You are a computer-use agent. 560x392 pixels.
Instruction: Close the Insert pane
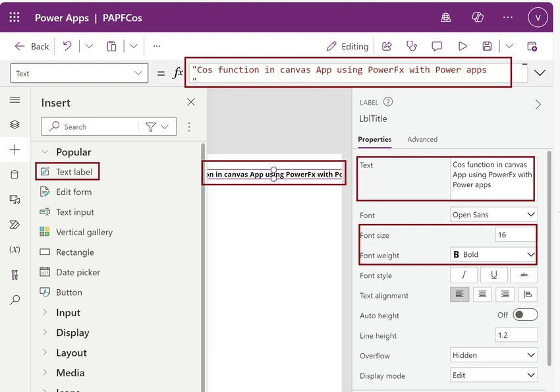191,102
